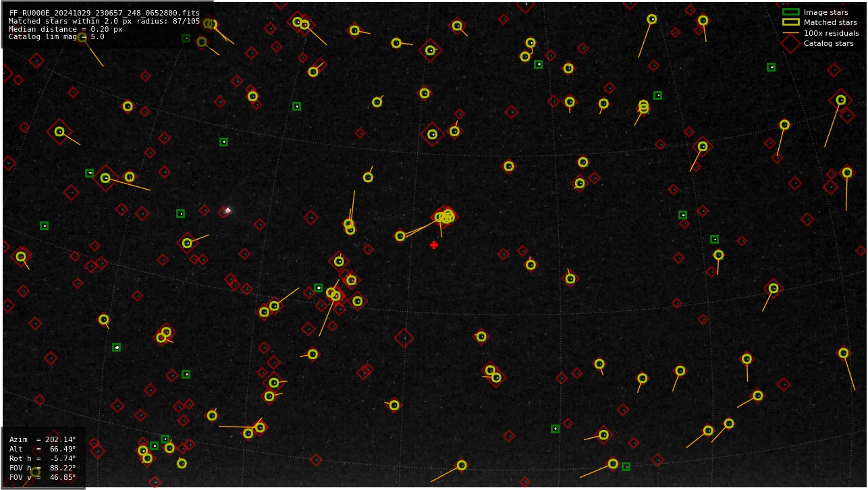The height and width of the screenshot is (490, 868).
Task: Click the 'Matched stars' legend label
Action: [x=830, y=22]
